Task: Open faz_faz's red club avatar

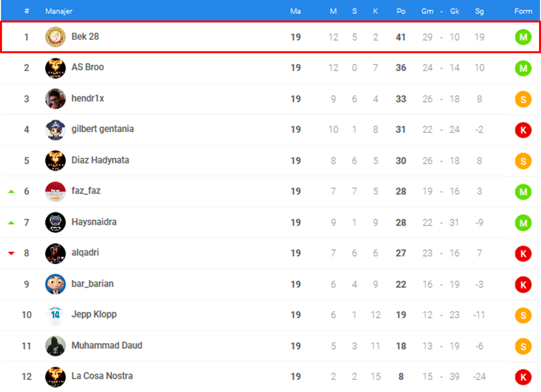Action: [x=55, y=191]
